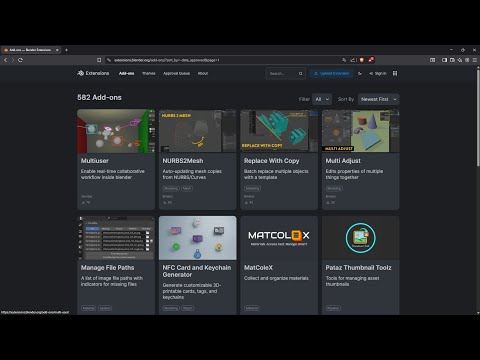Click the bookmark icon beside the address bar
Image resolution: width=480 pixels, height=360 pixels.
99,60
